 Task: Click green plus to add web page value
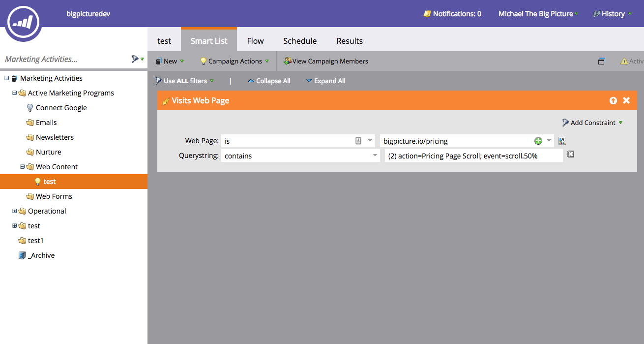tap(538, 141)
